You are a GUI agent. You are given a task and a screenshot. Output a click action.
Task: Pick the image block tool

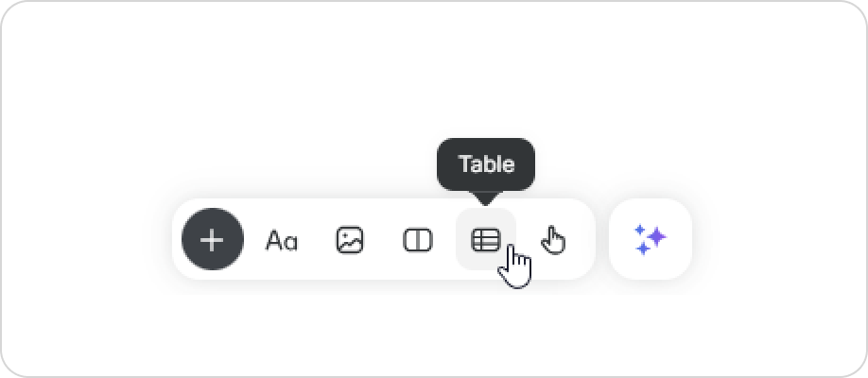click(350, 240)
